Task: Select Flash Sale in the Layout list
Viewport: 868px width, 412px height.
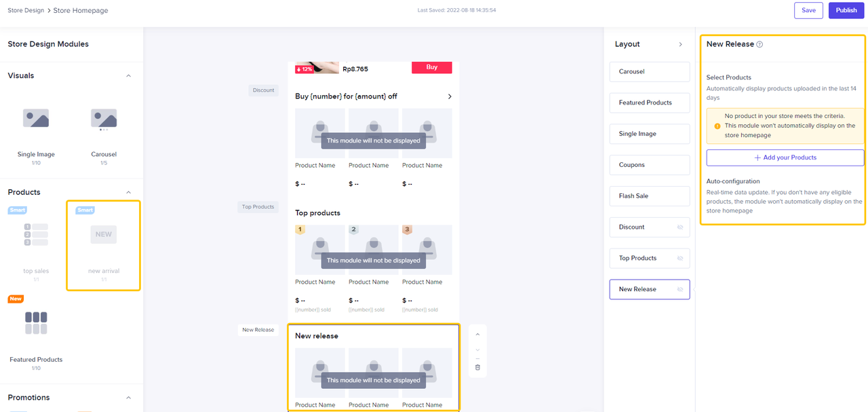Action: point(649,196)
